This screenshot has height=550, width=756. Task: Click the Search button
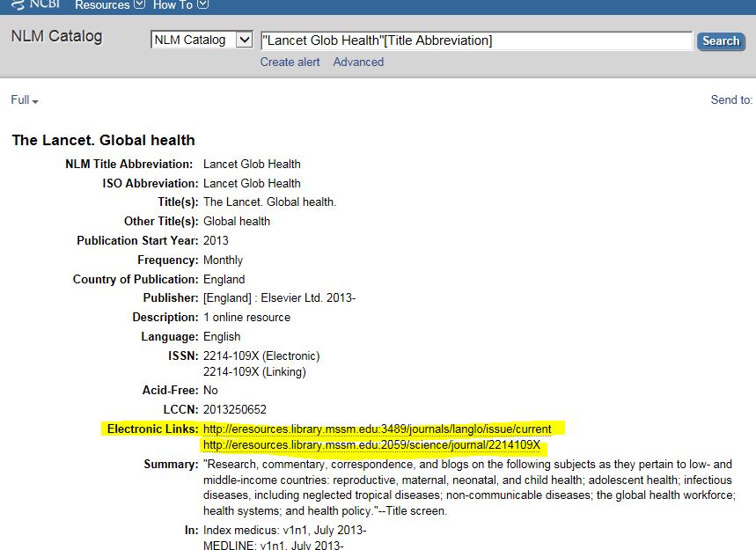(x=721, y=41)
